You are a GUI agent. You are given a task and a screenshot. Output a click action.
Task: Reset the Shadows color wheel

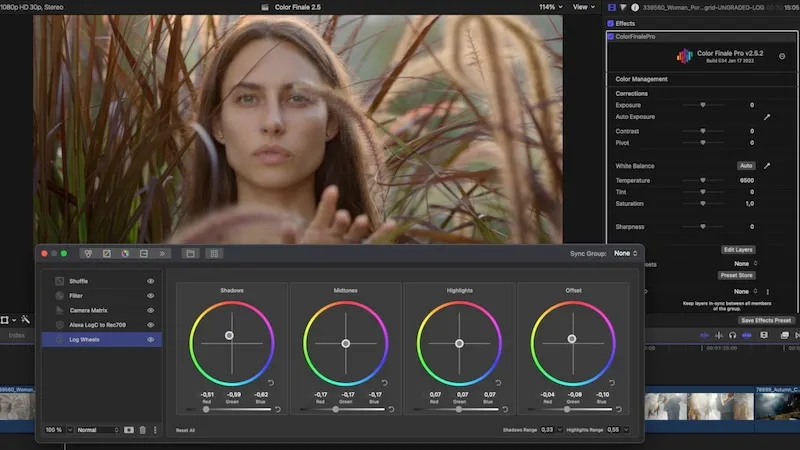pos(272,383)
